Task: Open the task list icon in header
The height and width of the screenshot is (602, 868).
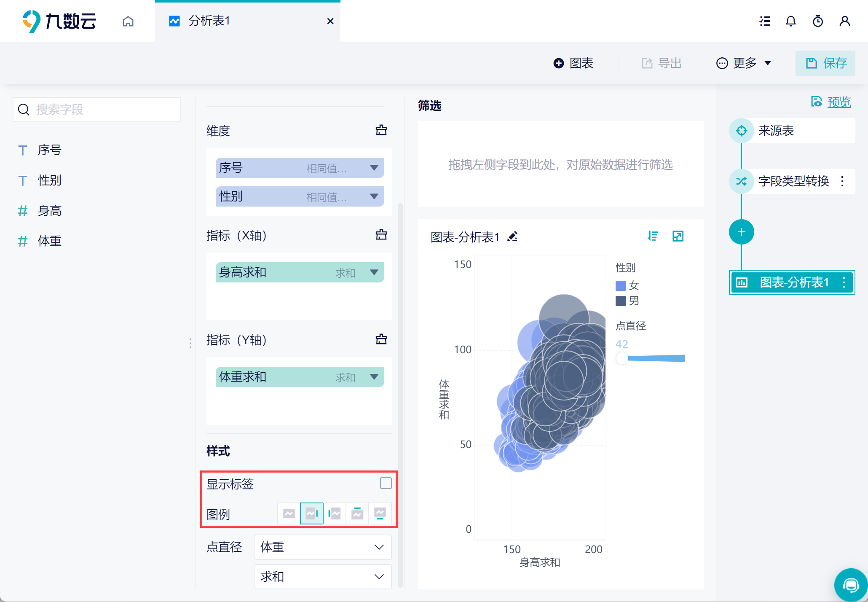Action: [765, 21]
